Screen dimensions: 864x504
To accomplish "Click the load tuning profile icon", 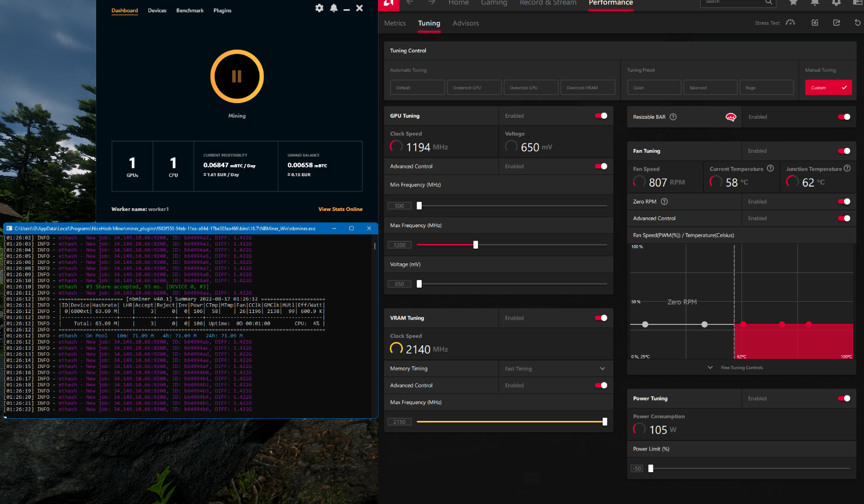I will [815, 23].
